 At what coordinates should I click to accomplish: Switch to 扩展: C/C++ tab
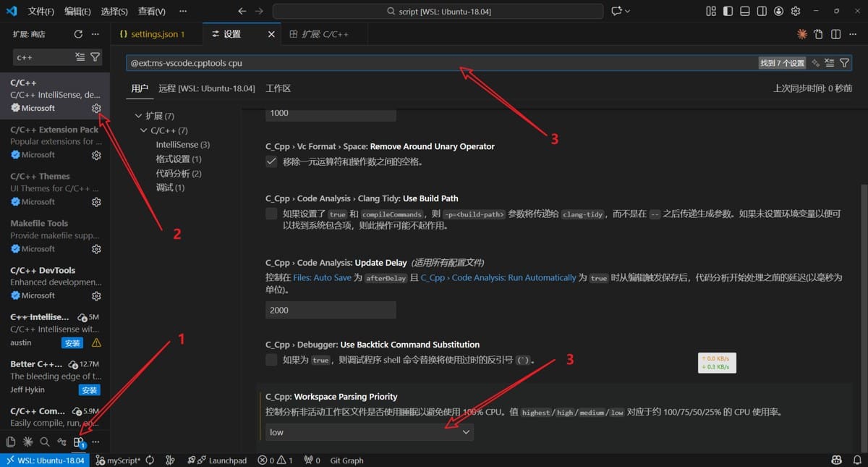324,34
